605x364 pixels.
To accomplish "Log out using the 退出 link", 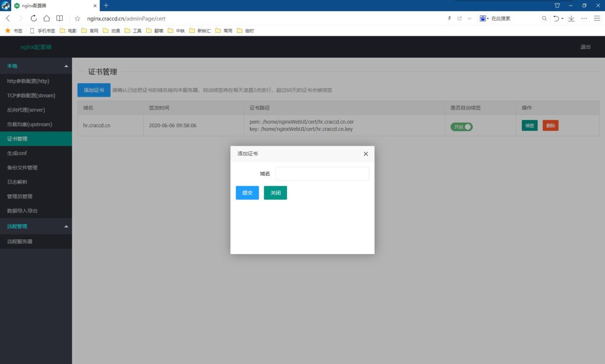I will tap(585, 47).
